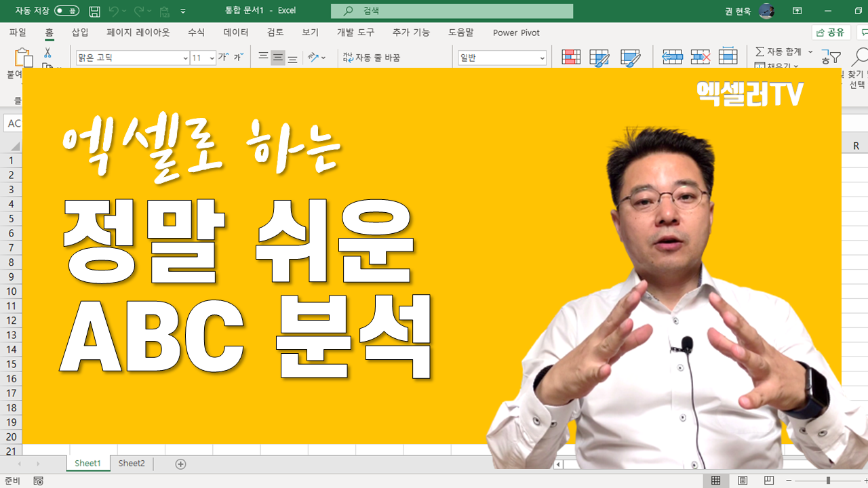Toggle the AutoSave (자동 저장) switch
868x488 pixels.
tap(66, 11)
